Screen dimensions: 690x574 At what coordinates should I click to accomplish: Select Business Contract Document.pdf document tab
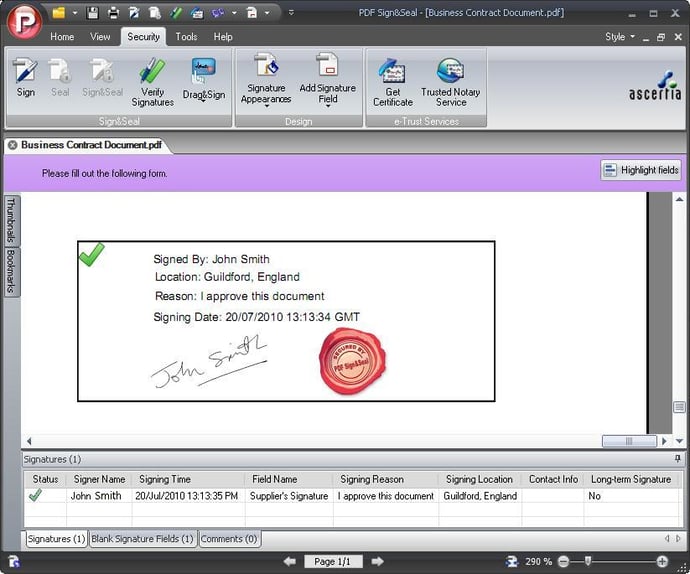92,145
